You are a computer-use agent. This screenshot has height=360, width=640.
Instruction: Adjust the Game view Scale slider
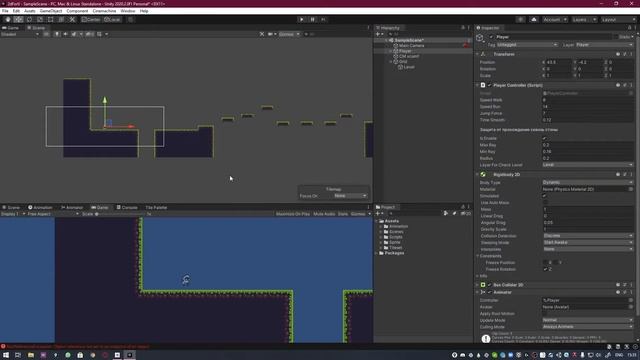click(120, 214)
